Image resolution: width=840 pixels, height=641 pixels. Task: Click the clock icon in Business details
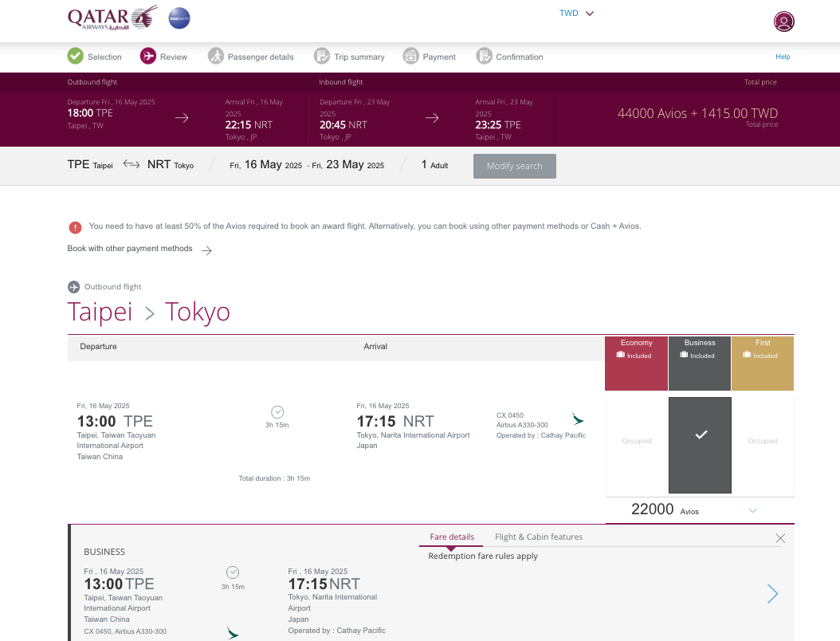tap(233, 572)
